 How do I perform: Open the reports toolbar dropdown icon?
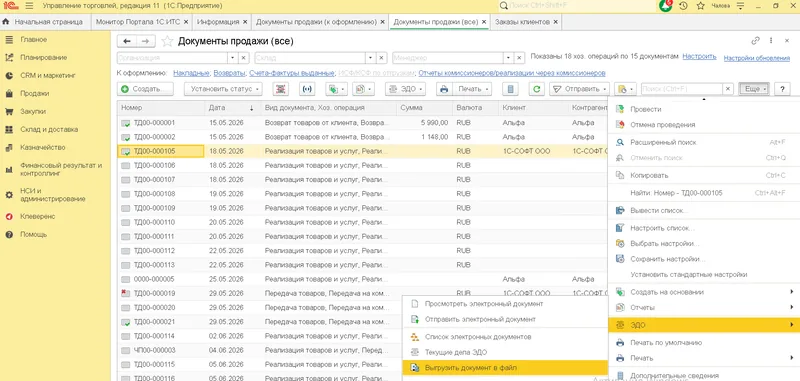click(x=364, y=89)
